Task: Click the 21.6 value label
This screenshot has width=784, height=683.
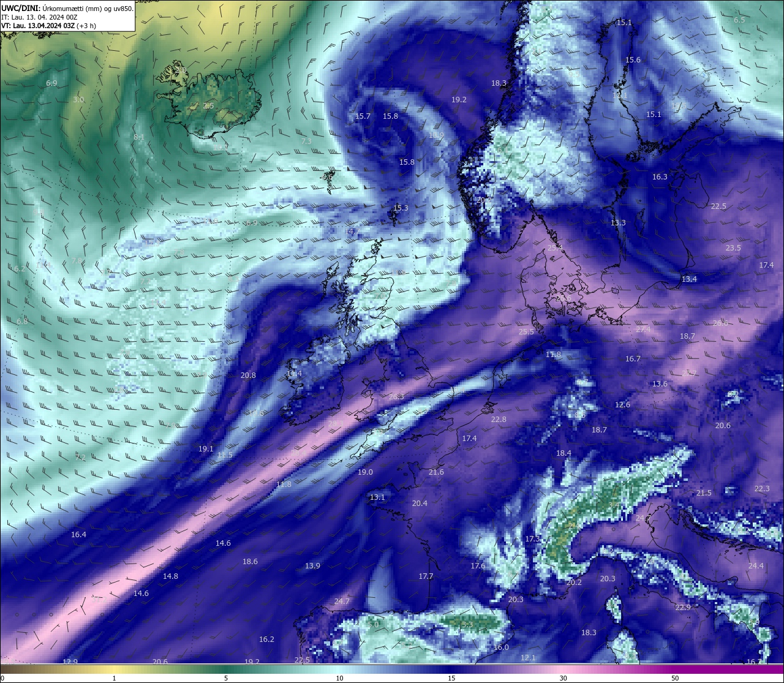Action: (x=436, y=472)
